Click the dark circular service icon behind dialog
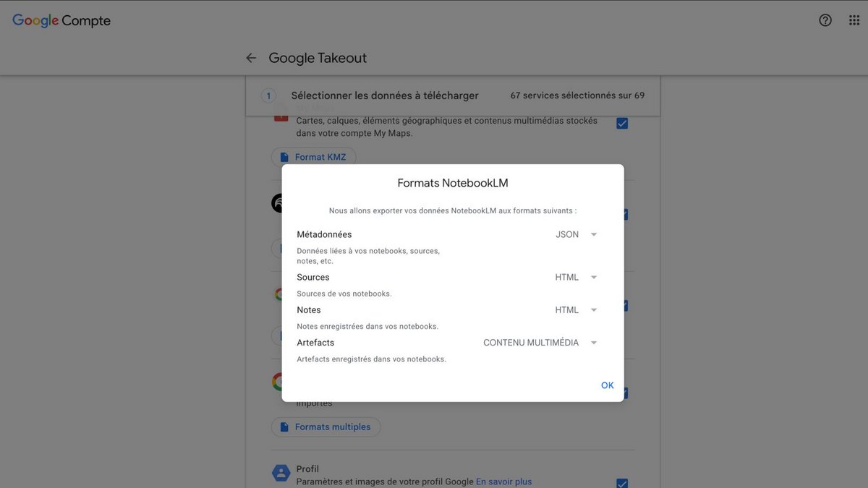868x488 pixels. tap(279, 203)
